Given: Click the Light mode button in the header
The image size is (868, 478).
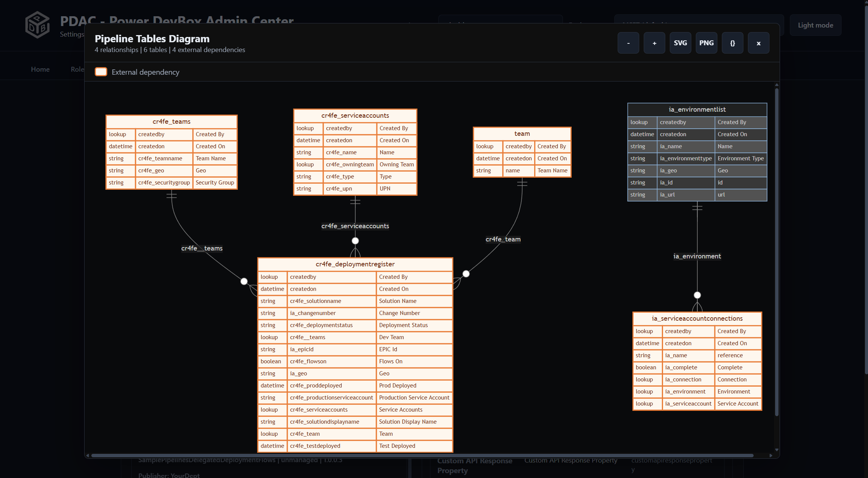Looking at the screenshot, I should pyautogui.click(x=816, y=25).
